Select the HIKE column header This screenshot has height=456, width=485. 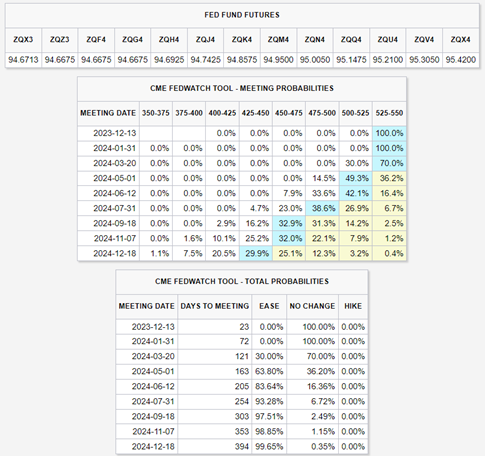[x=353, y=306]
